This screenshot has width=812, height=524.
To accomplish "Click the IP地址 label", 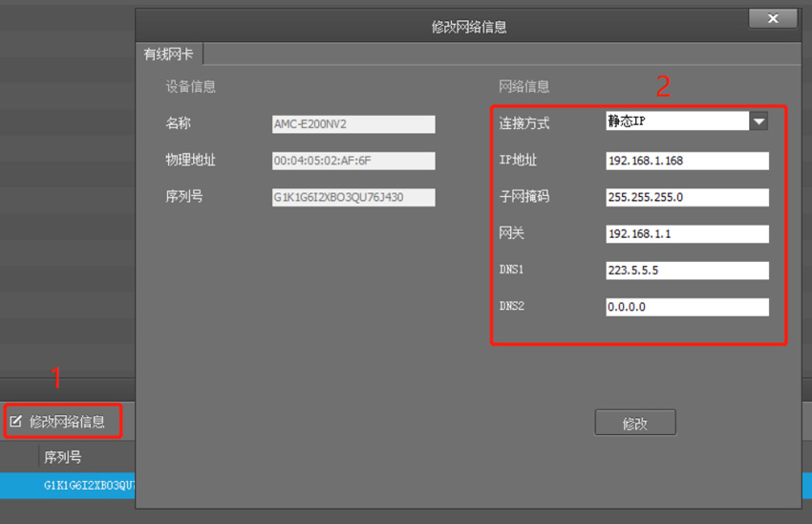I will 518,160.
